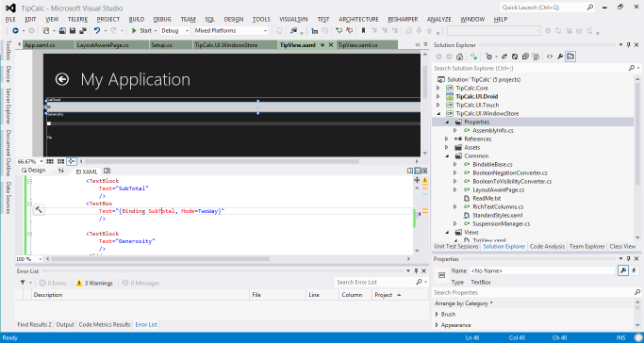Click the Quick Launch search magnifier icon
The width and height of the screenshot is (644, 343).
click(x=590, y=7)
